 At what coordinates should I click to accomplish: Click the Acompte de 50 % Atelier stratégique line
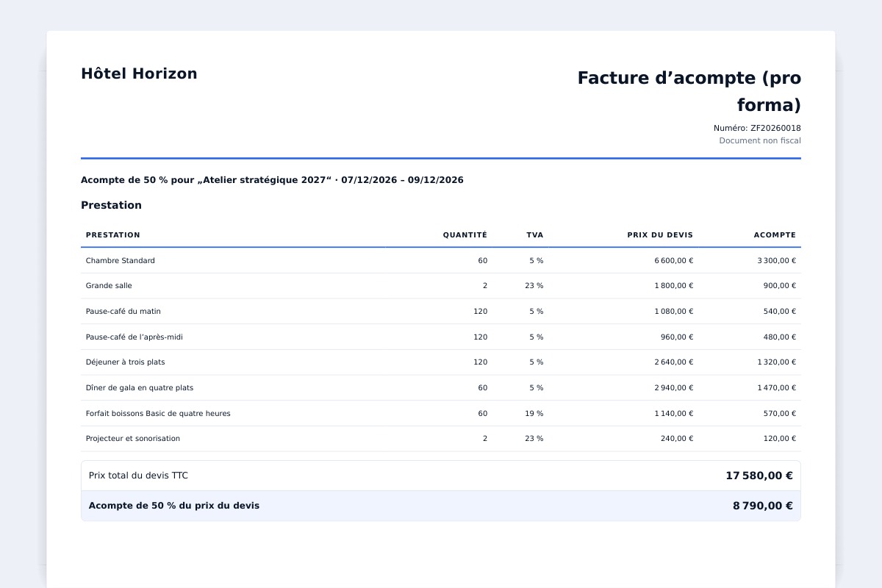tap(272, 180)
